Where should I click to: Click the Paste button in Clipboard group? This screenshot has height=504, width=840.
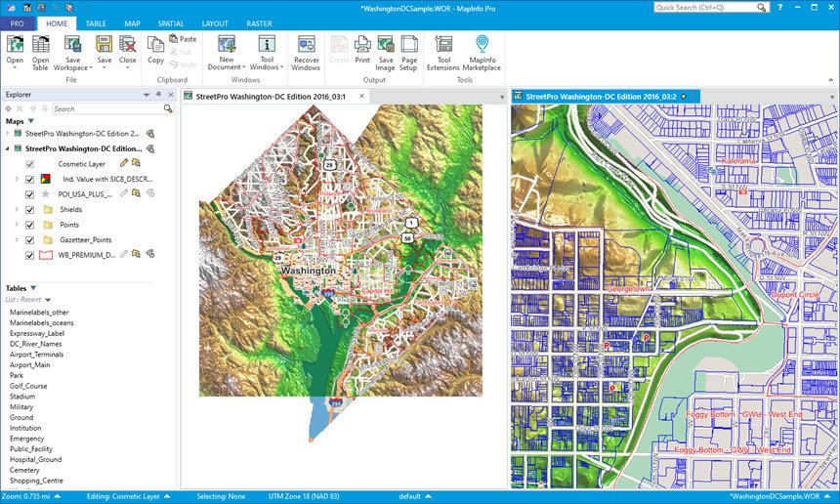183,38
